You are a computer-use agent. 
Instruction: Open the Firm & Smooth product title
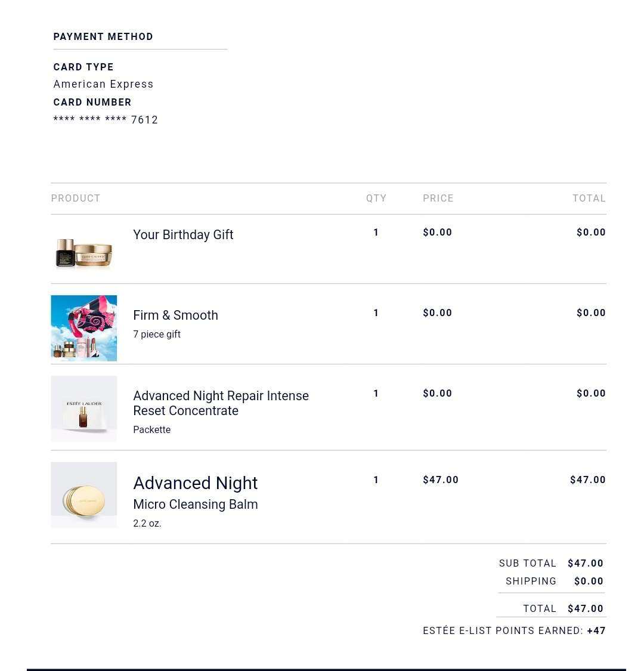pyautogui.click(x=175, y=316)
